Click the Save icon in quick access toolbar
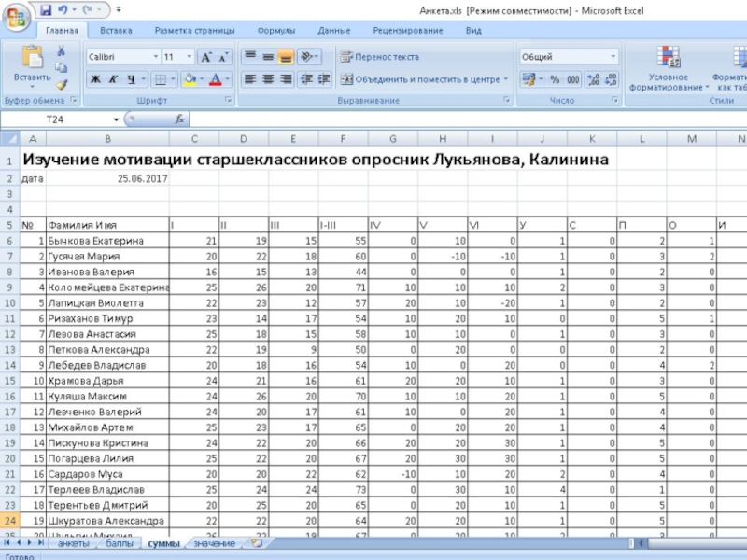Screen dimensions: 747x560 [46, 9]
